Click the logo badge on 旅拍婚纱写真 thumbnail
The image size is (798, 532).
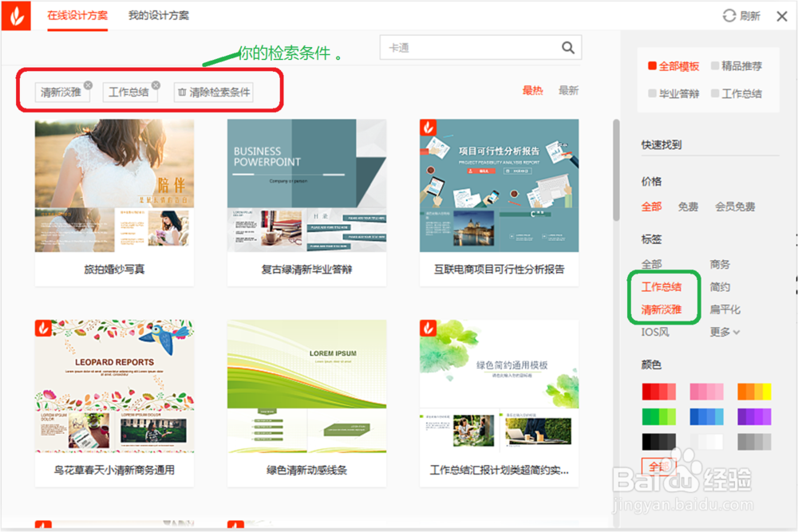tap(44, 130)
